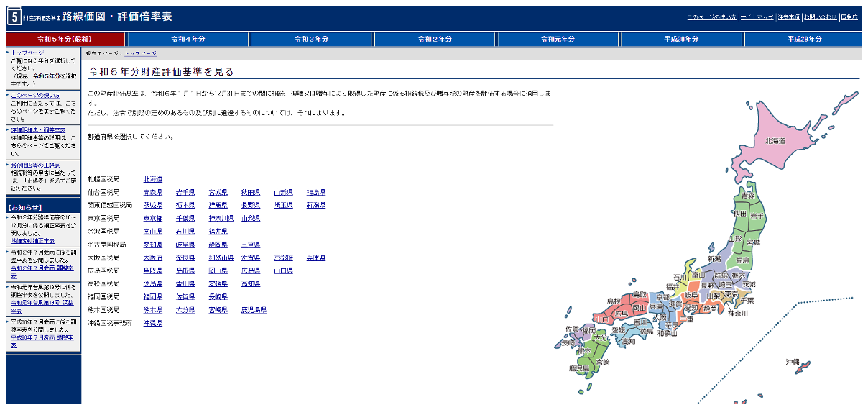Open the 令和3年分 tab
Image resolution: width=868 pixels, height=410 pixels.
pos(311,39)
